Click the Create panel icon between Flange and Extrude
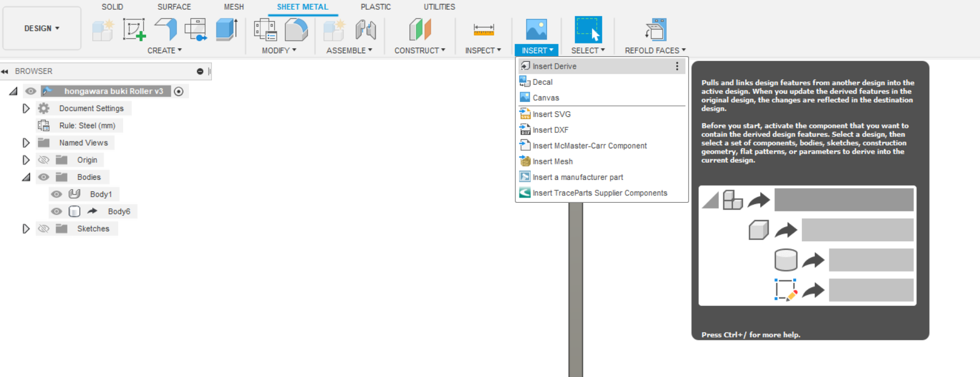The image size is (980, 377). point(195,30)
